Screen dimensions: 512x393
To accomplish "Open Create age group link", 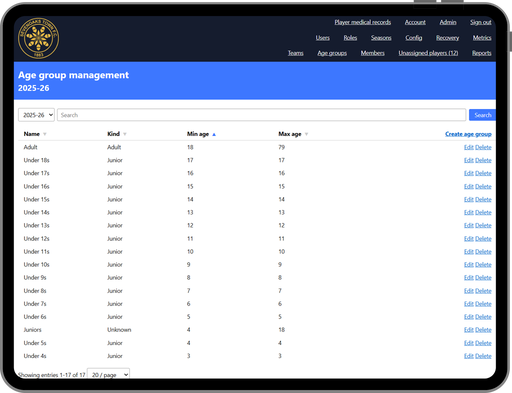I will coord(468,134).
